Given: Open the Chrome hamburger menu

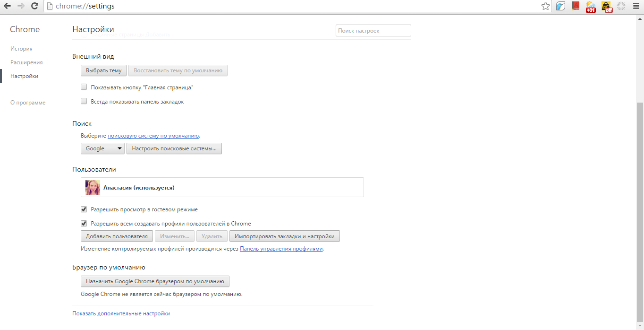Looking at the screenshot, I should 636,6.
